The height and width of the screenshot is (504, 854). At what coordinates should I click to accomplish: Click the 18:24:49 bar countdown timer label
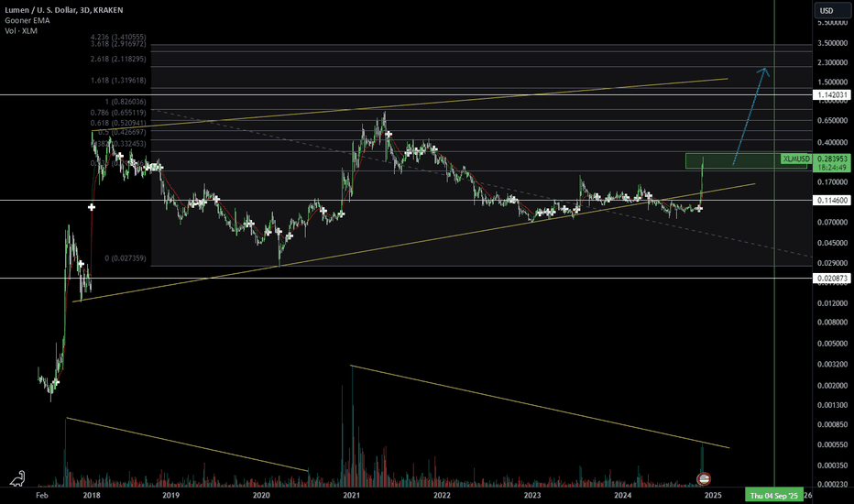[x=832, y=168]
